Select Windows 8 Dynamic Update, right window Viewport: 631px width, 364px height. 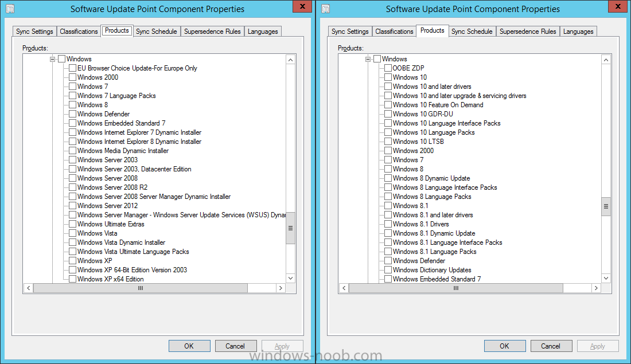(431, 178)
